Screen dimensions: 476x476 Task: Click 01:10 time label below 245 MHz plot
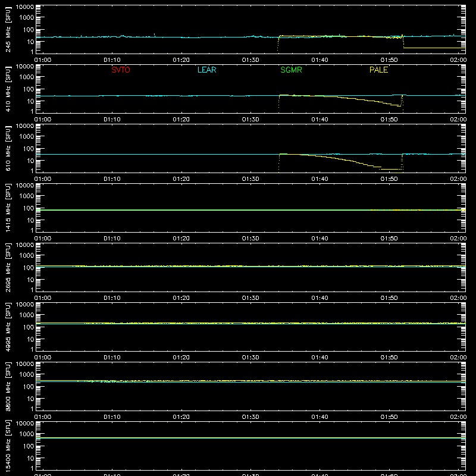(x=112, y=60)
